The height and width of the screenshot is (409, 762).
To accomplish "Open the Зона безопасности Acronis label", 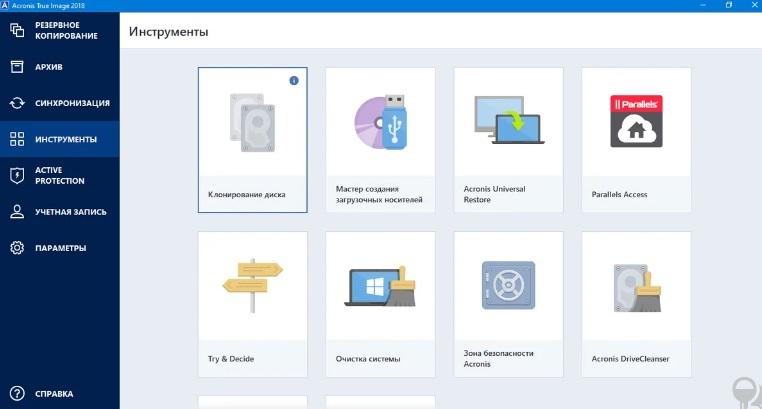I will [x=498, y=358].
